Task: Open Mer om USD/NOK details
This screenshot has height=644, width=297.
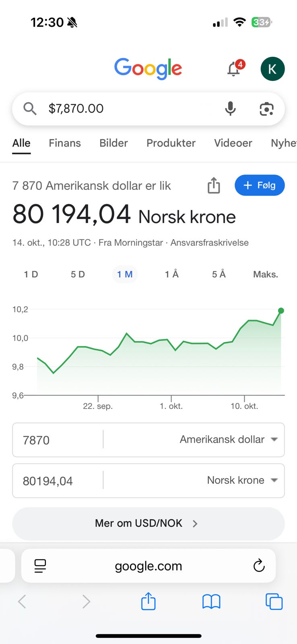Action: (148, 523)
